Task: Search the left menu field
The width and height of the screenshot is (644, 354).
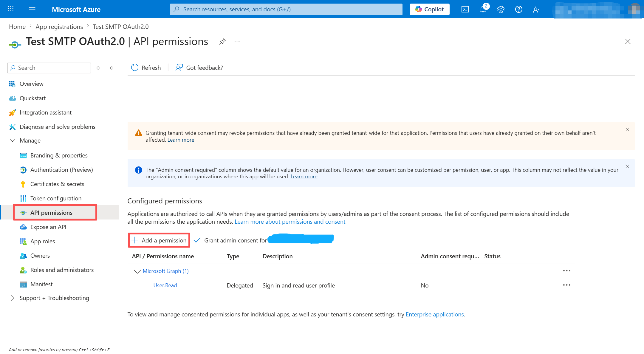Action: 49,68
